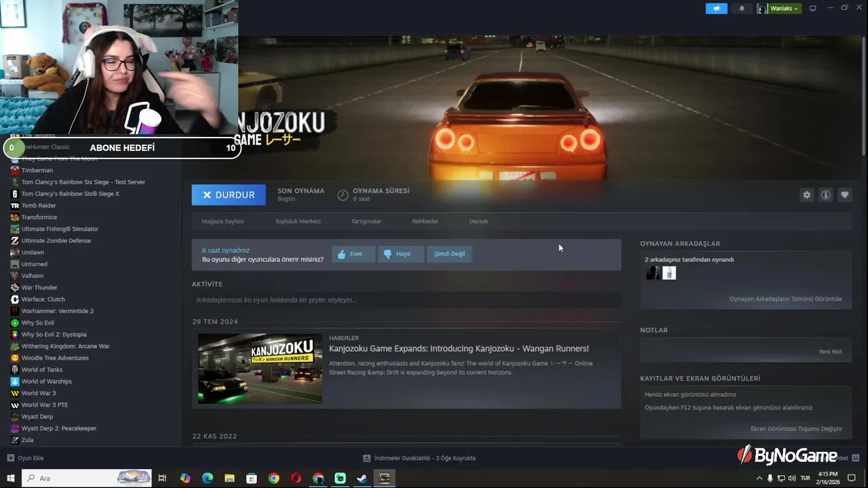This screenshot has height=488, width=868.
Task: Click the Woodle Tree Adventures icon
Action: click(15, 358)
